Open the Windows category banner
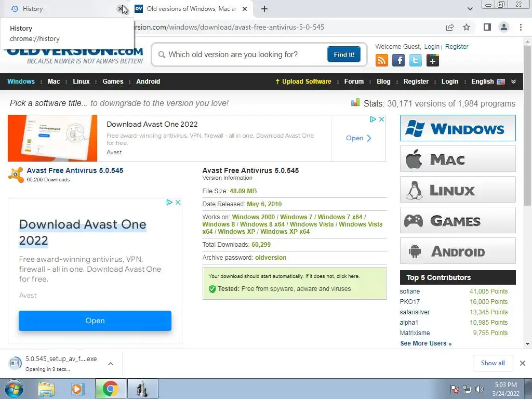Viewport: 532px width, 399px height. point(458,128)
